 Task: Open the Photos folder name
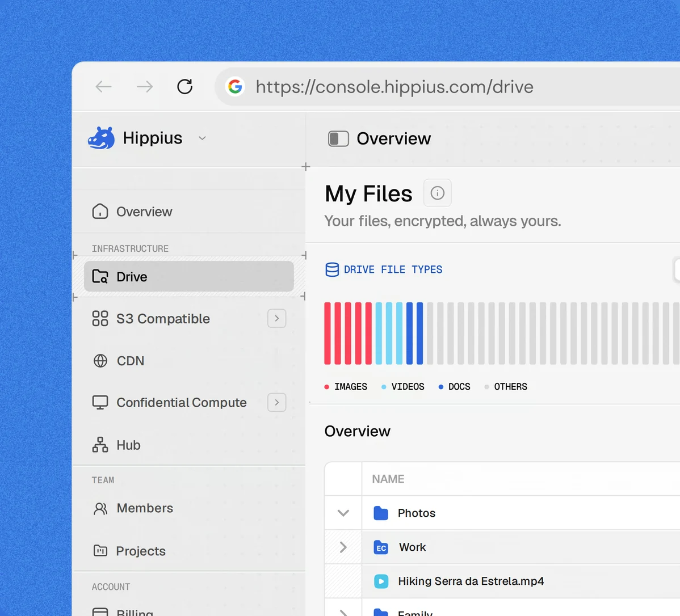point(416,513)
